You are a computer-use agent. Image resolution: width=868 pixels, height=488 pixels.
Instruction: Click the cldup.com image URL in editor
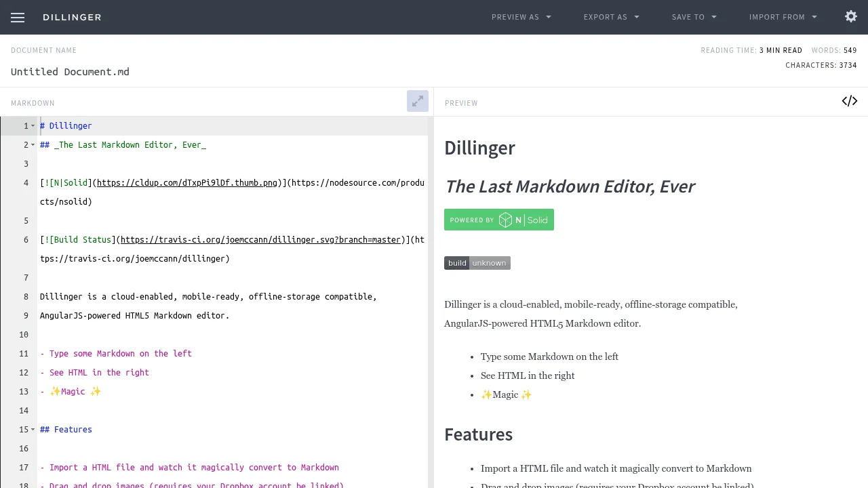click(187, 183)
